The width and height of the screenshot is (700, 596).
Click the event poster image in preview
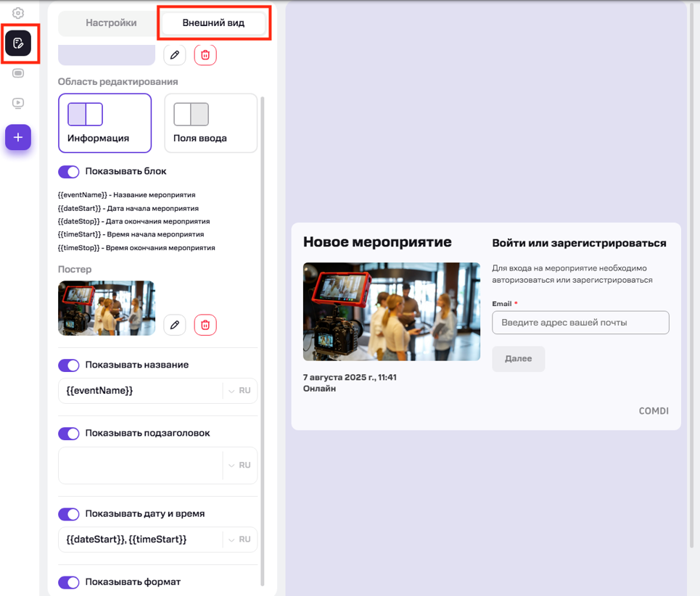point(392,311)
